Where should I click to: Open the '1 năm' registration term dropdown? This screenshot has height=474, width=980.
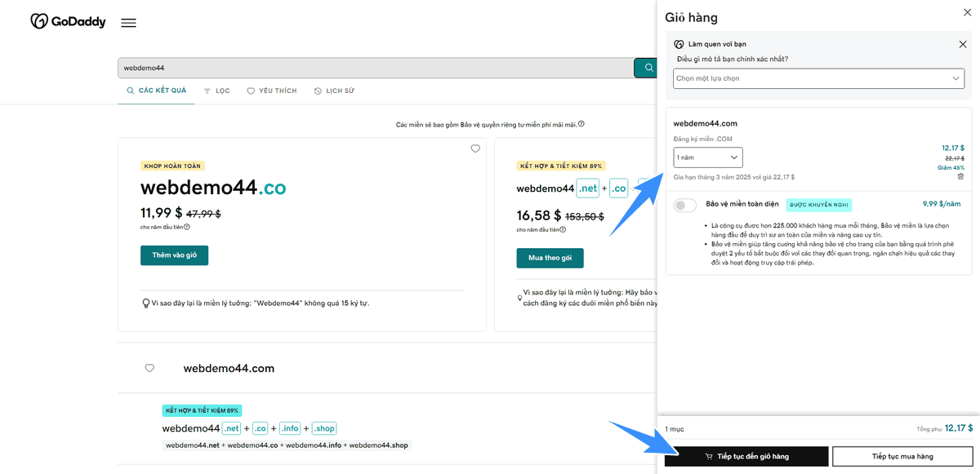[708, 157]
